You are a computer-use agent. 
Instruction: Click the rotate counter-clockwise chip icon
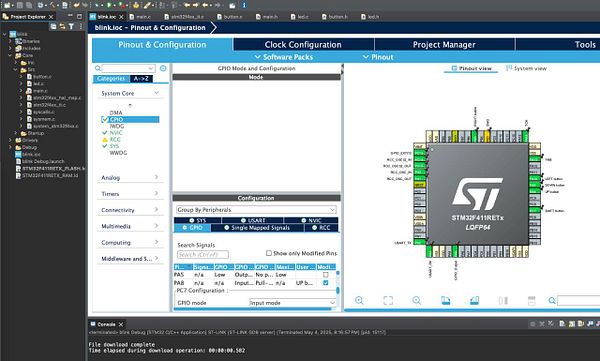pyautogui.click(x=474, y=301)
